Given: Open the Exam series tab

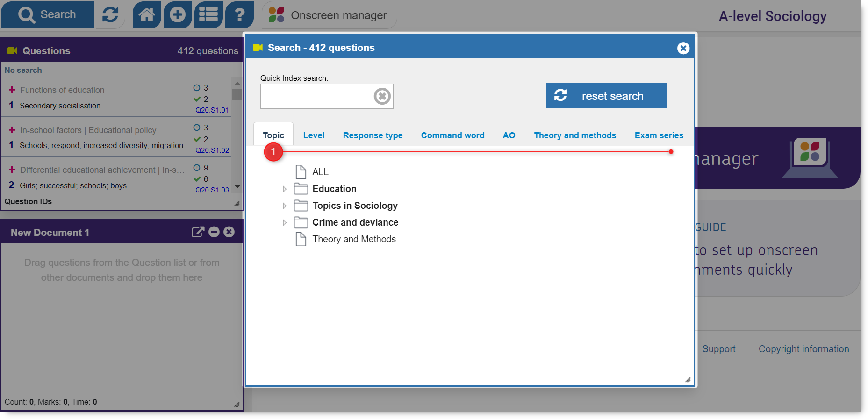Looking at the screenshot, I should 659,135.
